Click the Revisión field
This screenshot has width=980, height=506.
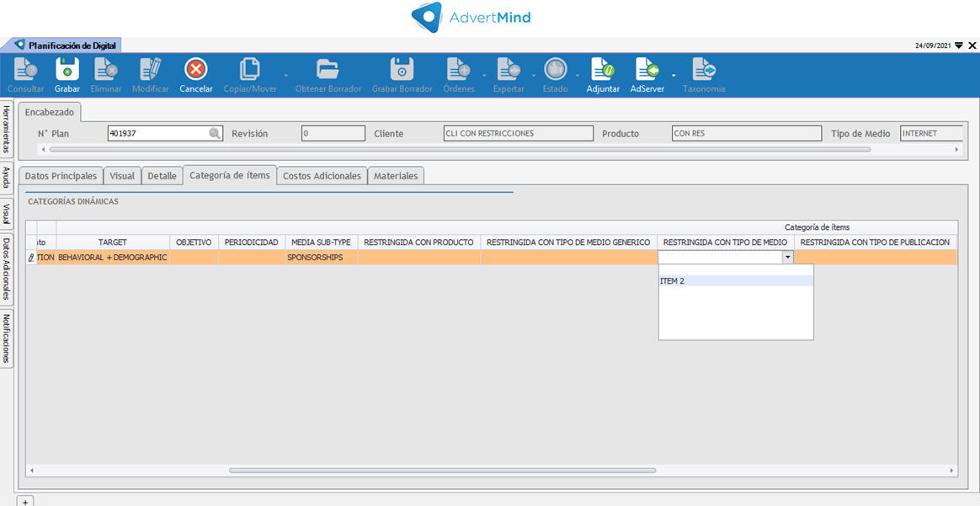tap(333, 133)
